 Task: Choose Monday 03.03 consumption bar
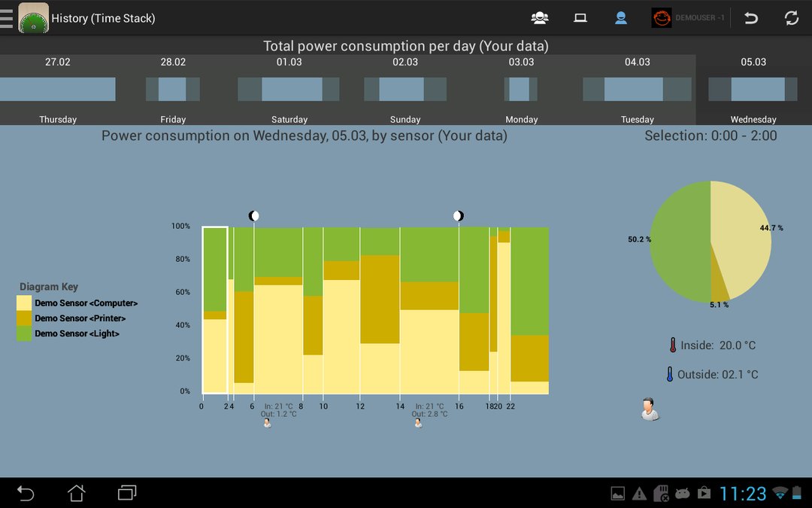coord(520,89)
